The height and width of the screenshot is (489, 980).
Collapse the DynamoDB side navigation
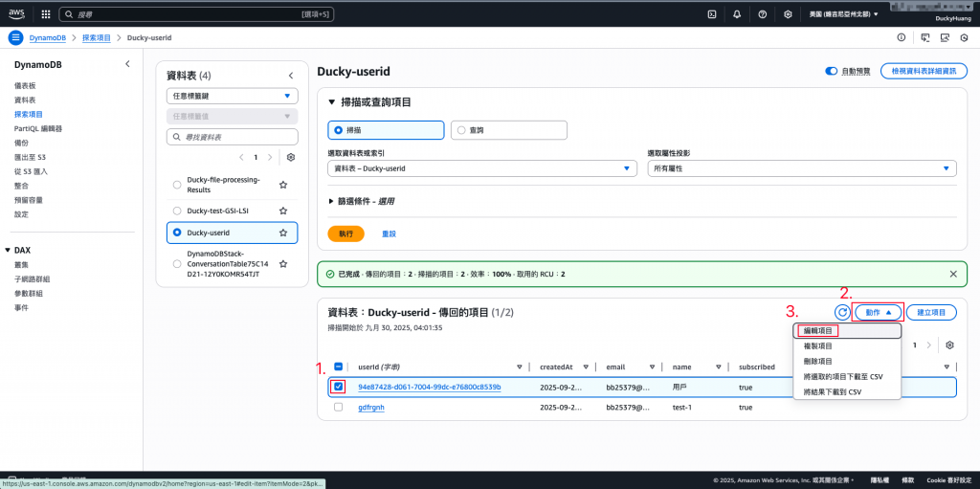coord(127,64)
